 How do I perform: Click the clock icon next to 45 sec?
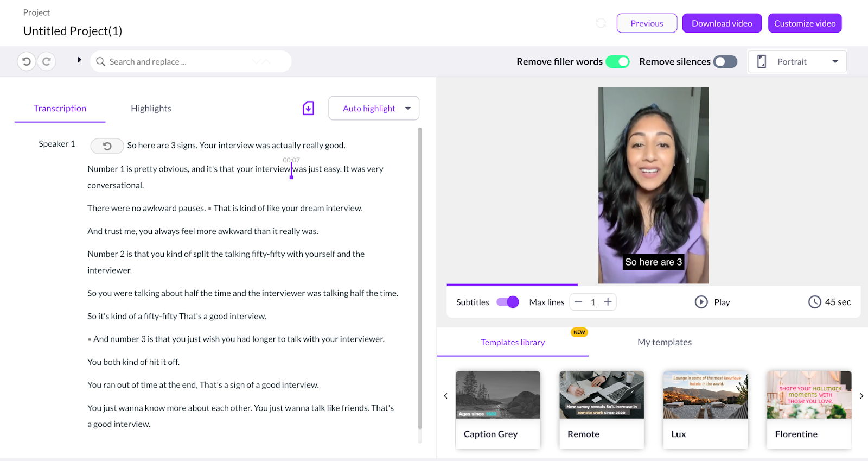pyautogui.click(x=814, y=302)
